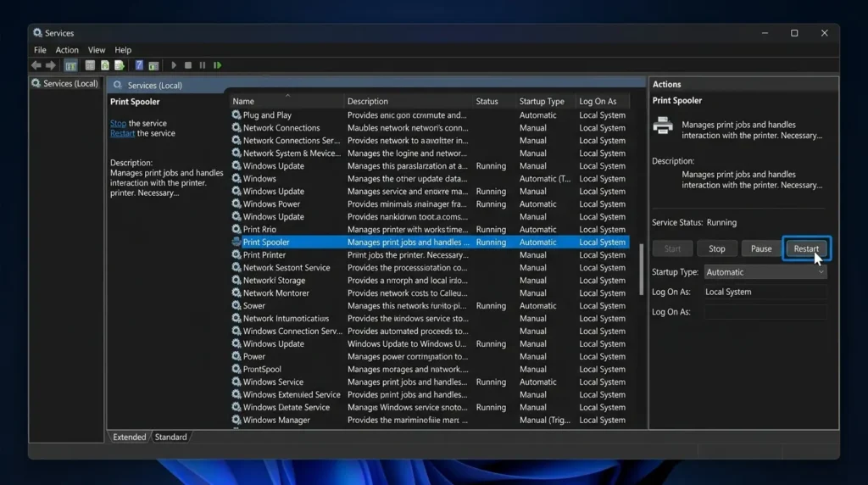Open the View menu
This screenshot has width=868, height=485.
97,50
